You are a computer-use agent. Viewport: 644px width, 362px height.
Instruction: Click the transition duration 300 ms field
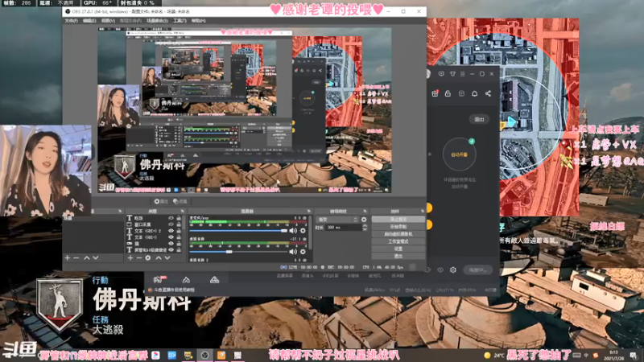pyautogui.click(x=343, y=228)
